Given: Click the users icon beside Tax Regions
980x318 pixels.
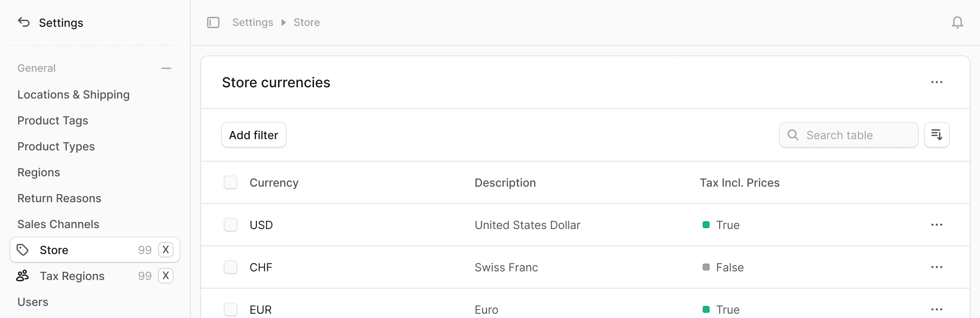Looking at the screenshot, I should pos(22,276).
